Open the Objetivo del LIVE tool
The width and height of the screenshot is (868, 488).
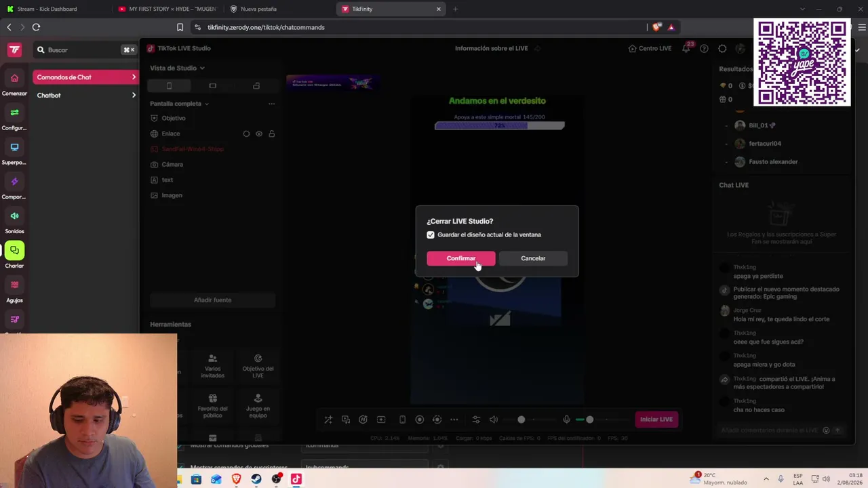[258, 367]
